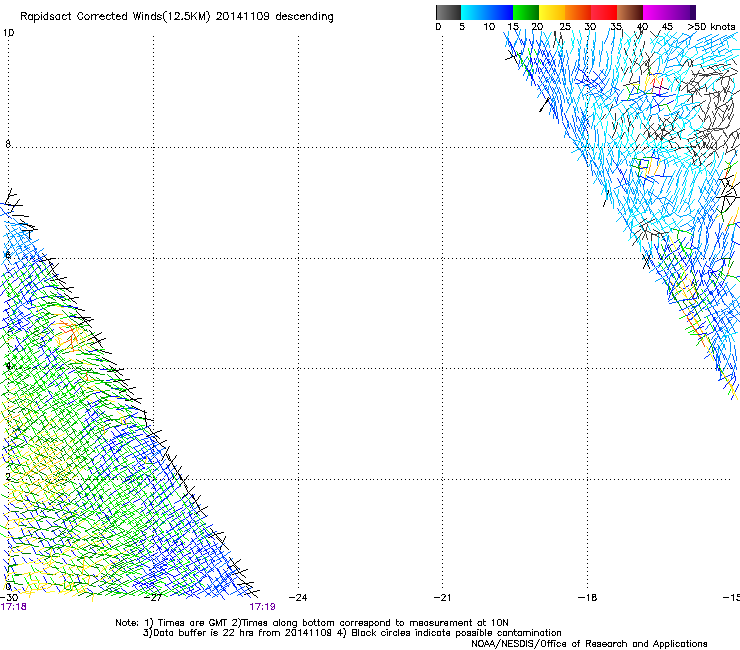Click the longitude label '-27'

point(153,597)
